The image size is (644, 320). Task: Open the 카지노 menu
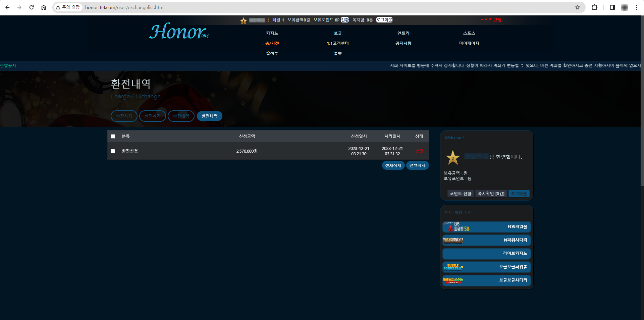click(x=272, y=33)
